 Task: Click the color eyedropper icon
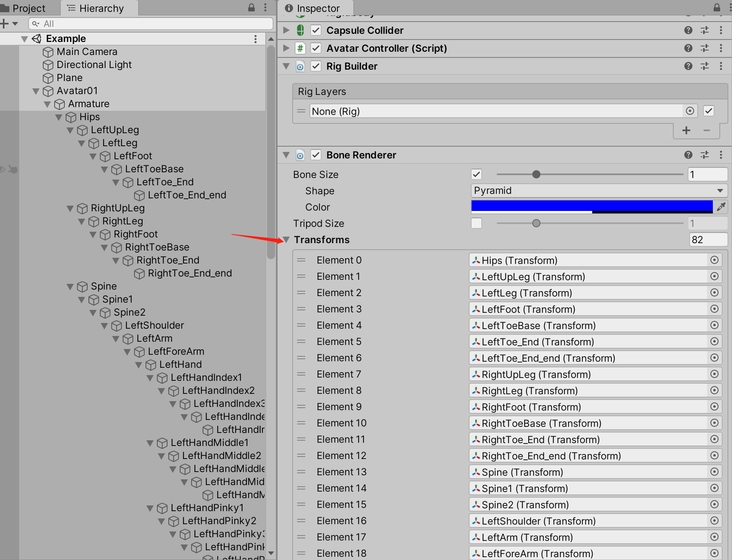pos(721,206)
